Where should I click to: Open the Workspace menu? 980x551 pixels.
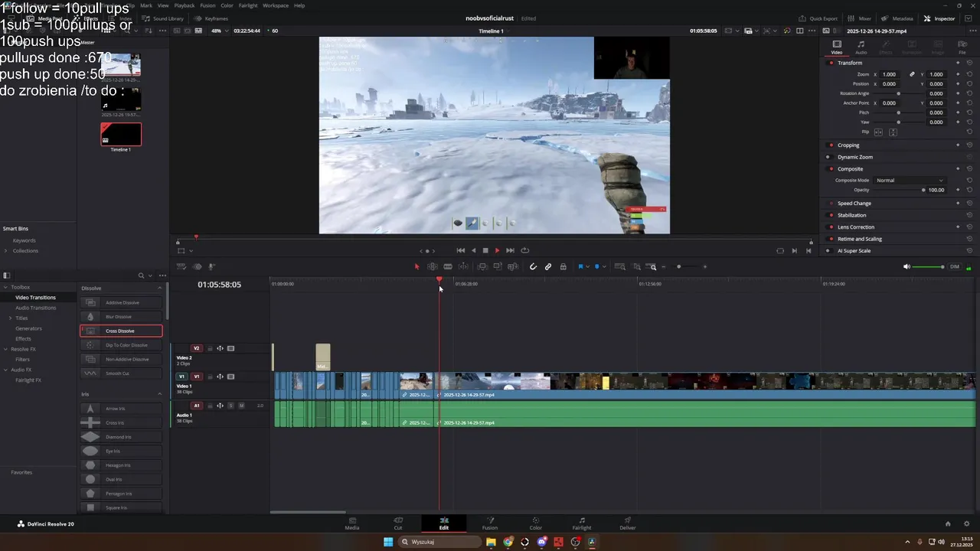(x=276, y=5)
